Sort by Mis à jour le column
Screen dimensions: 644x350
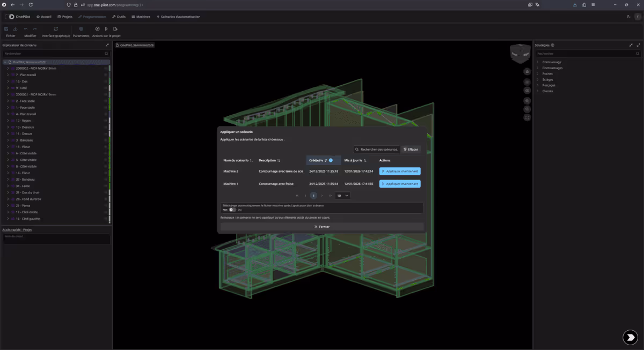coord(356,160)
